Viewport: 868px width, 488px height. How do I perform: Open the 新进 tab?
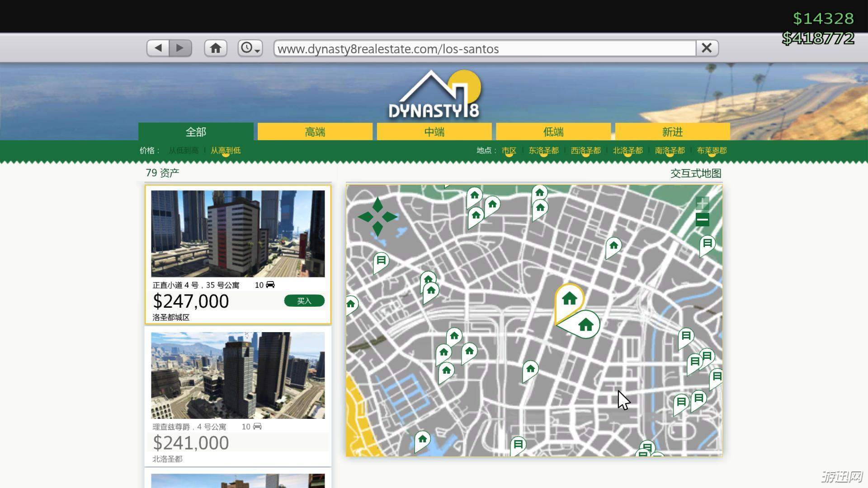pos(673,131)
